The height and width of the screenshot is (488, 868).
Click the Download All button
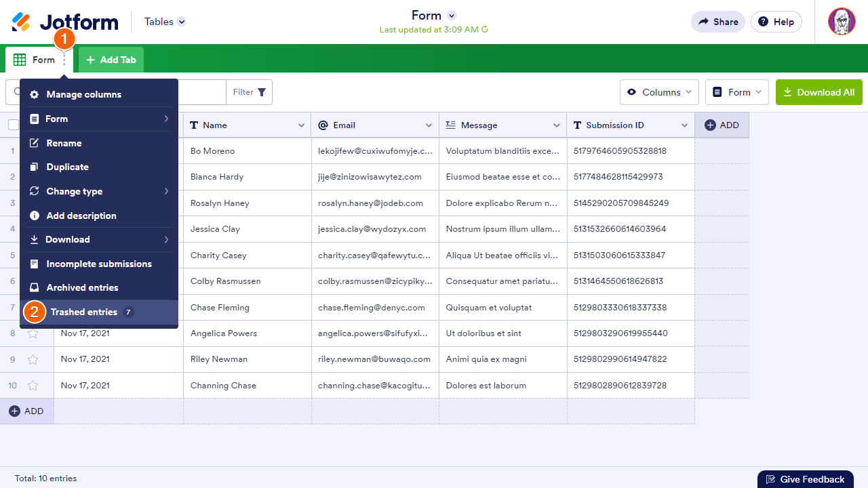point(818,91)
